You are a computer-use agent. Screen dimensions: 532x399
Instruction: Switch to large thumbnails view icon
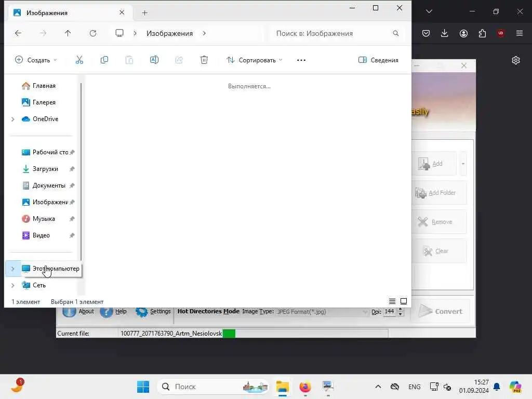pos(404,301)
